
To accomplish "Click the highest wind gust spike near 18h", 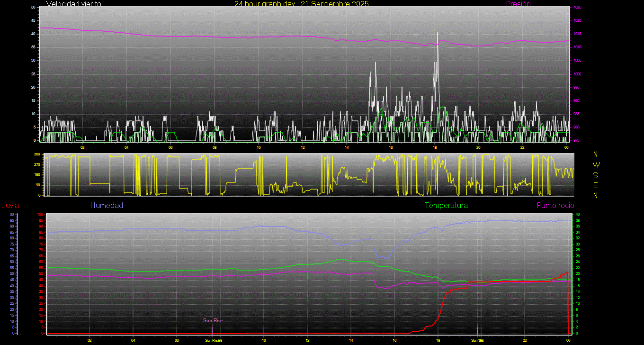I will point(438,33).
